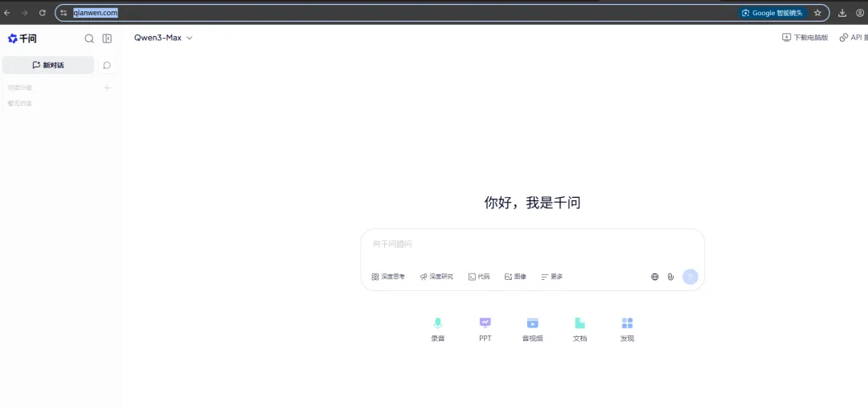Open the browser profile icon
The height and width of the screenshot is (407, 868).
[x=860, y=13]
